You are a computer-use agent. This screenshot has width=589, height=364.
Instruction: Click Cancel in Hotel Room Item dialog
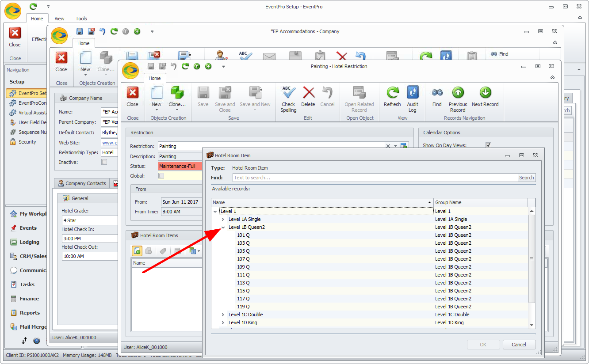519,345
